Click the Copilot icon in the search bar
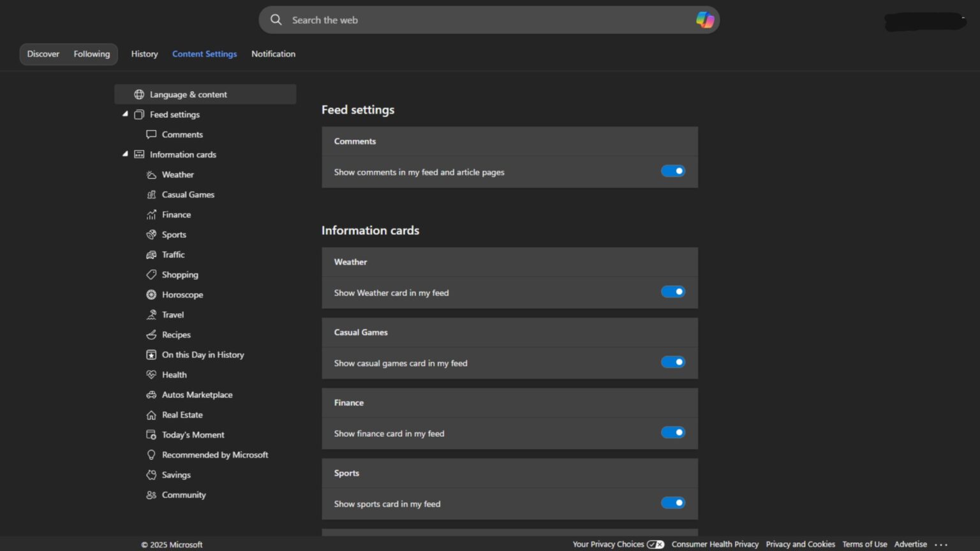The width and height of the screenshot is (980, 551). [704, 20]
